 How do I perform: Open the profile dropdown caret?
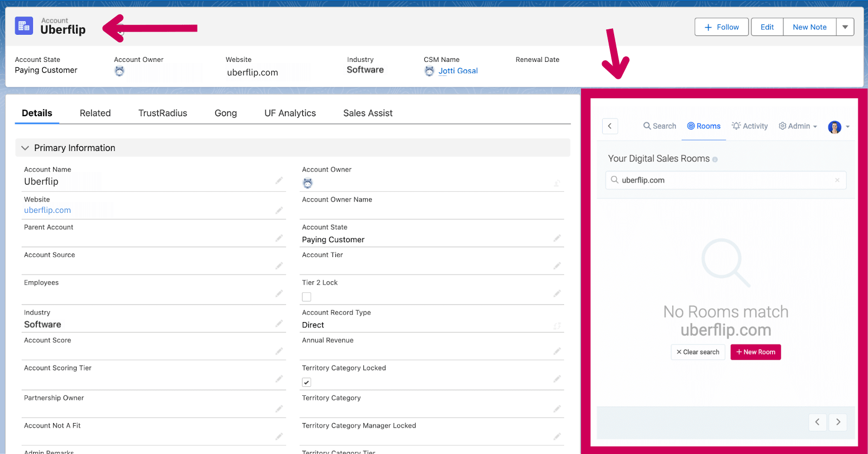tap(847, 127)
